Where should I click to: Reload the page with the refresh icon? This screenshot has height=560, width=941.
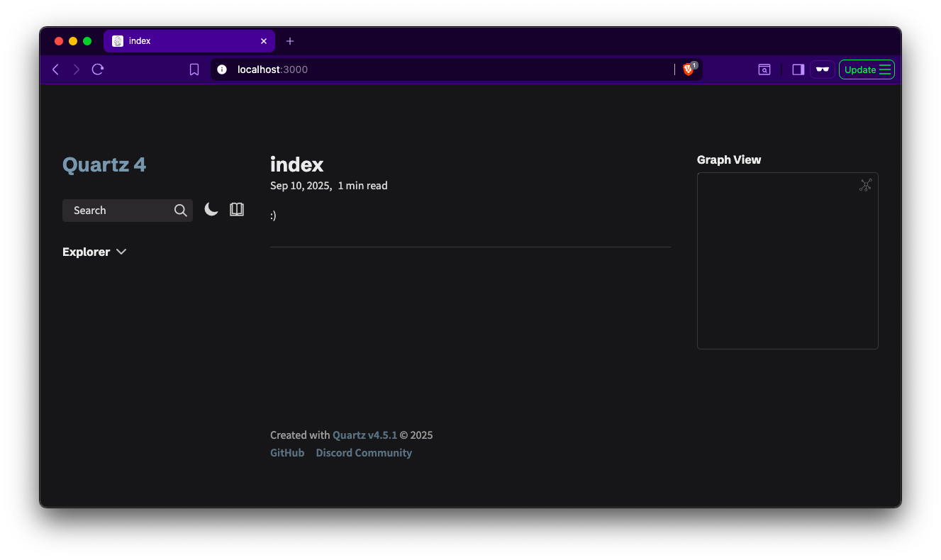click(x=98, y=69)
